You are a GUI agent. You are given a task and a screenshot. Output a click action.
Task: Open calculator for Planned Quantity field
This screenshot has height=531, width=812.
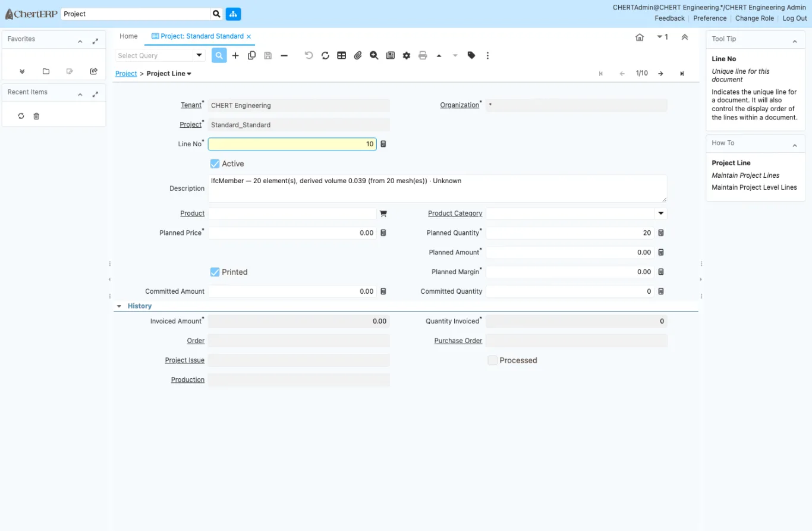pyautogui.click(x=660, y=233)
